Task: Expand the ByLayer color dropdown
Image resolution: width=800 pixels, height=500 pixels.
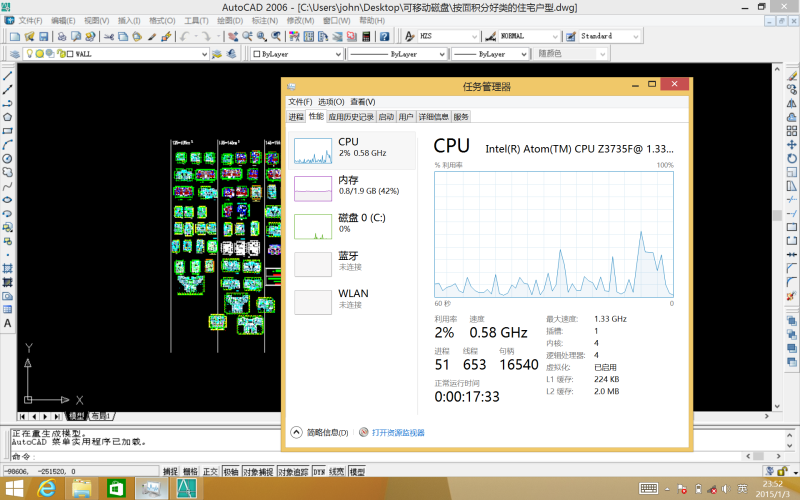Action: (337, 54)
